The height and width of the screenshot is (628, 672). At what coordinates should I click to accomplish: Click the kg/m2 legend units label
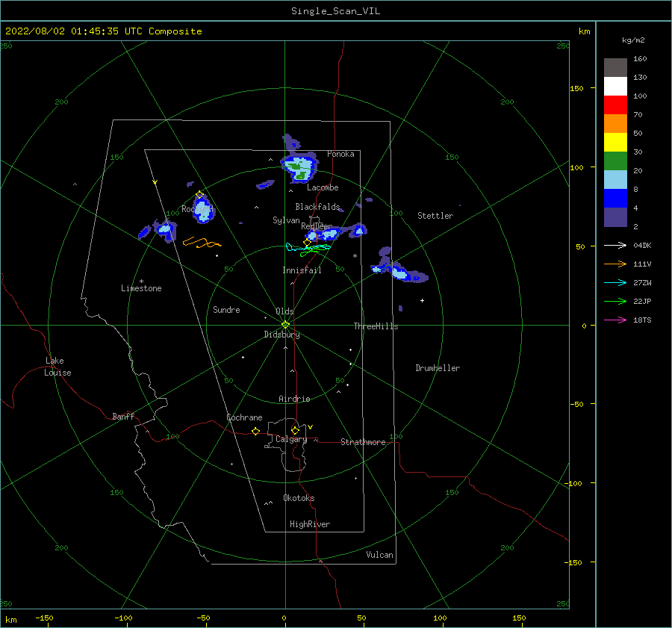633,40
